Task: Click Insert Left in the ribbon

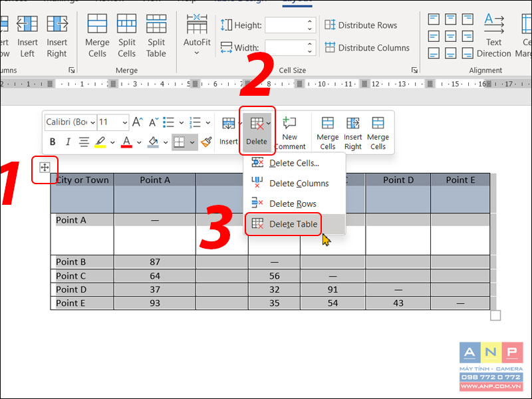Action: coord(27,36)
